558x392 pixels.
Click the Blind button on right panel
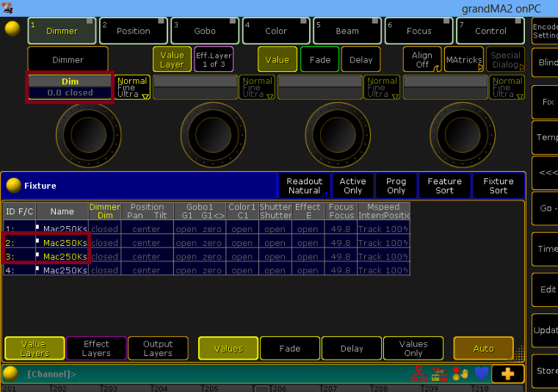tap(546, 62)
